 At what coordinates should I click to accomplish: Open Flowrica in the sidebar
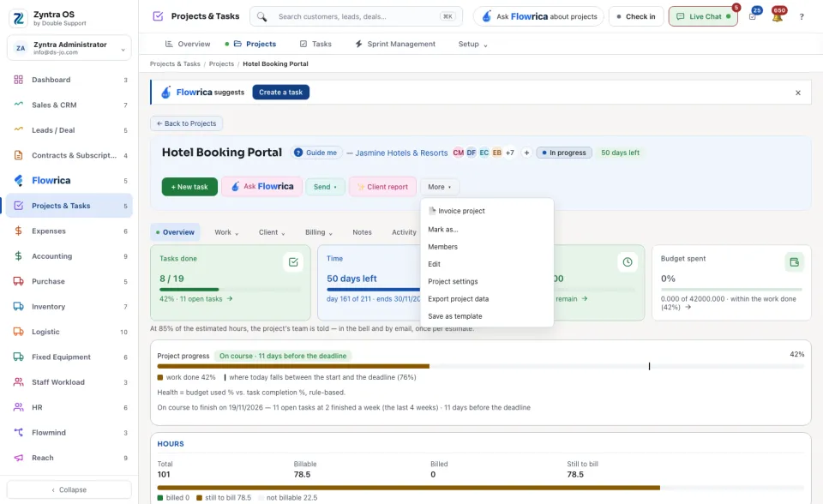[x=69, y=181]
